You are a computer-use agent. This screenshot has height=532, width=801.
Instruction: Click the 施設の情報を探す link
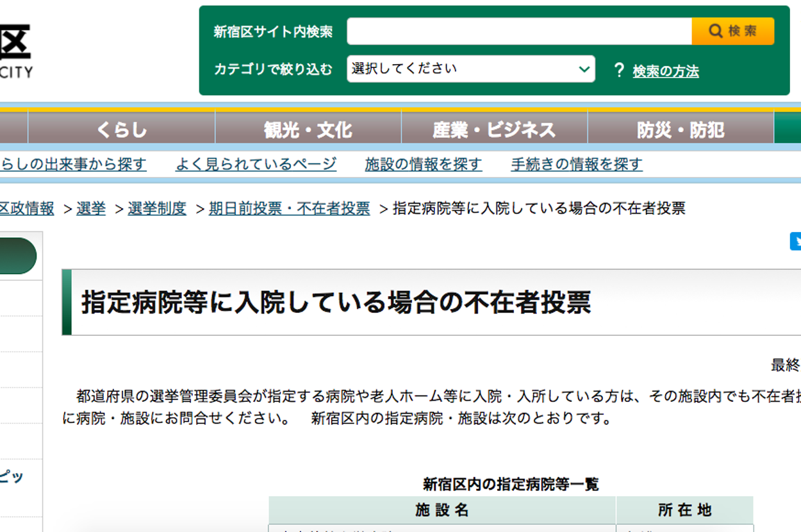(x=423, y=164)
